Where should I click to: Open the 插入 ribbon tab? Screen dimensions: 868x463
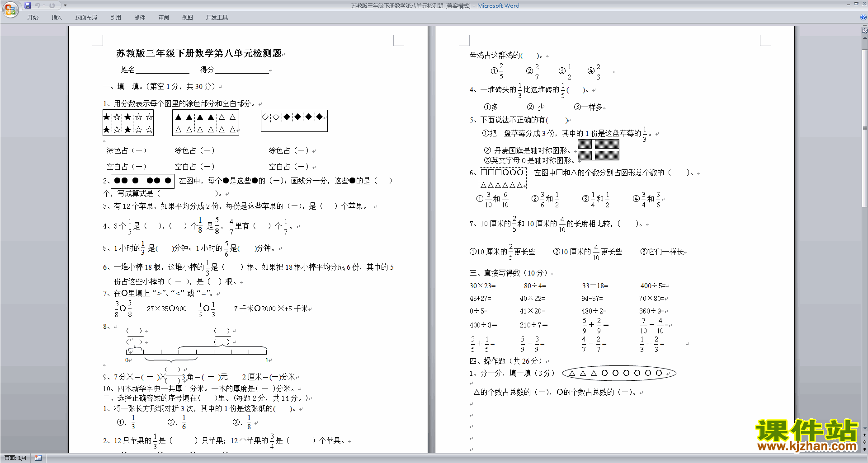pyautogui.click(x=57, y=18)
